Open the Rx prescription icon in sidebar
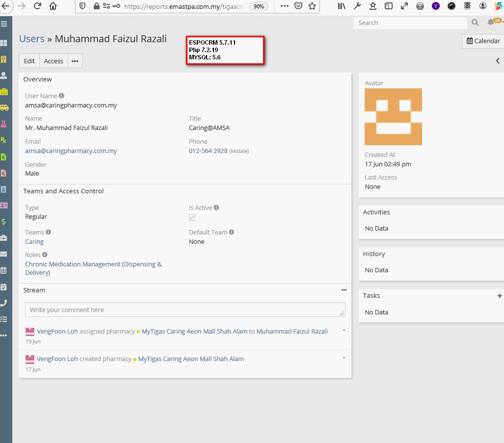This screenshot has height=443, width=504. [4, 140]
